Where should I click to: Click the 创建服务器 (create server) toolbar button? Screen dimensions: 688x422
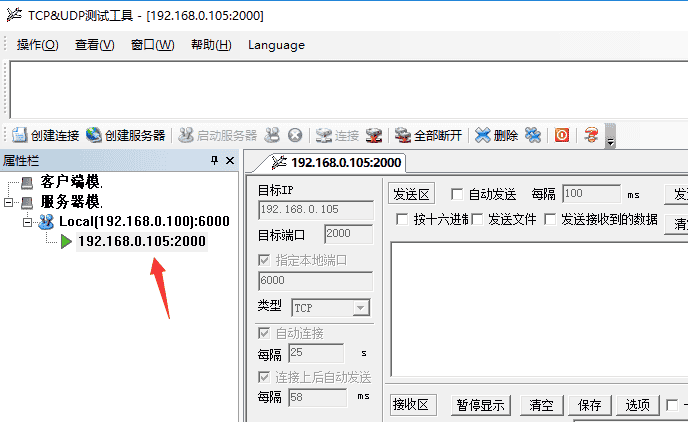[x=125, y=136]
